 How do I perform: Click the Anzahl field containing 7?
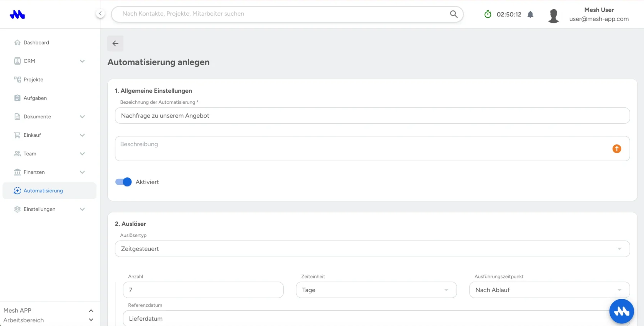point(203,290)
